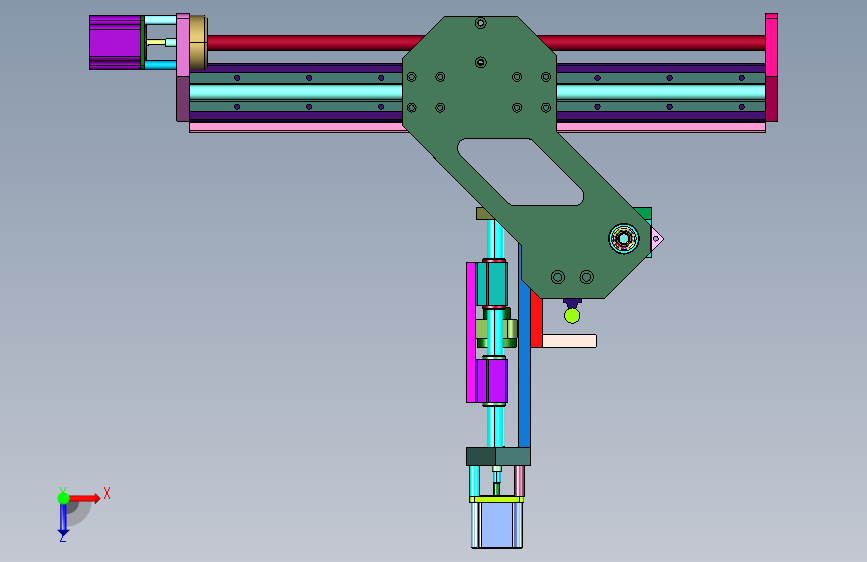Click the green Y axis dot on the triad
The width and height of the screenshot is (867, 562).
64,498
